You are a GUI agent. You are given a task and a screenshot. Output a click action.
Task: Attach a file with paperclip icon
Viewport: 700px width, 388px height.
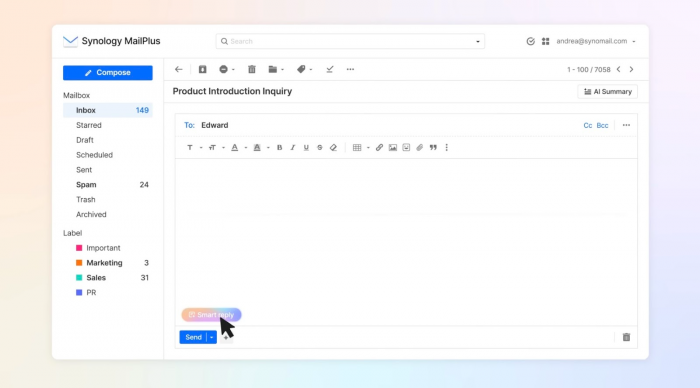pyautogui.click(x=420, y=147)
